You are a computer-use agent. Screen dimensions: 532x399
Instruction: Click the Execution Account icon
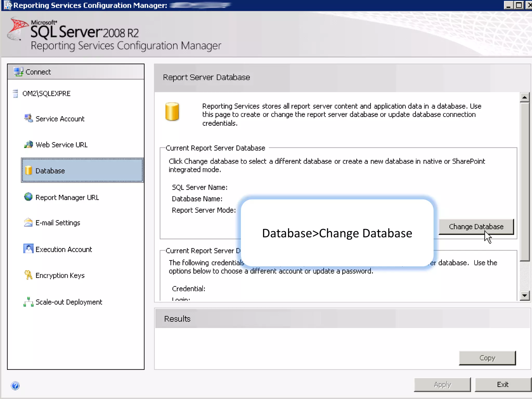[28, 249]
